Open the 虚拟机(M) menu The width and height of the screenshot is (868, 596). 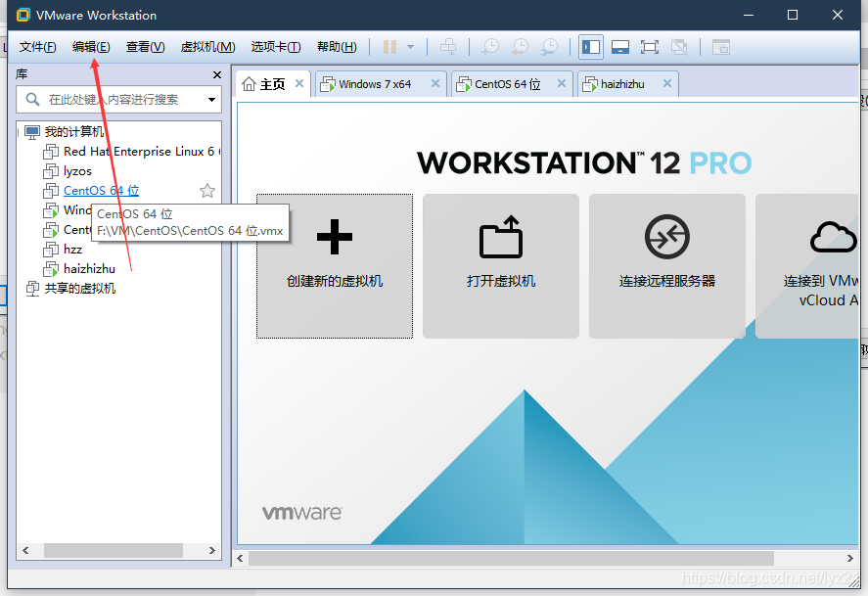207,47
